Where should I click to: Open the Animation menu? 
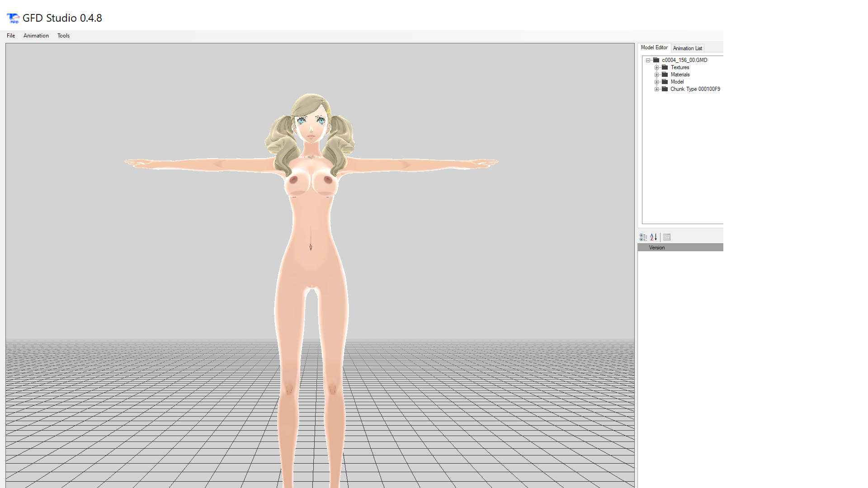(x=36, y=36)
